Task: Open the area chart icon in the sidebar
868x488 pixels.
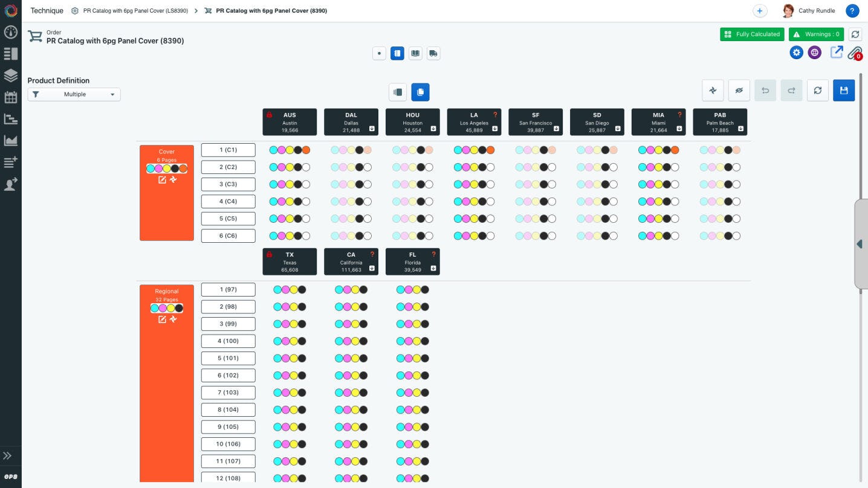Action: click(10, 141)
